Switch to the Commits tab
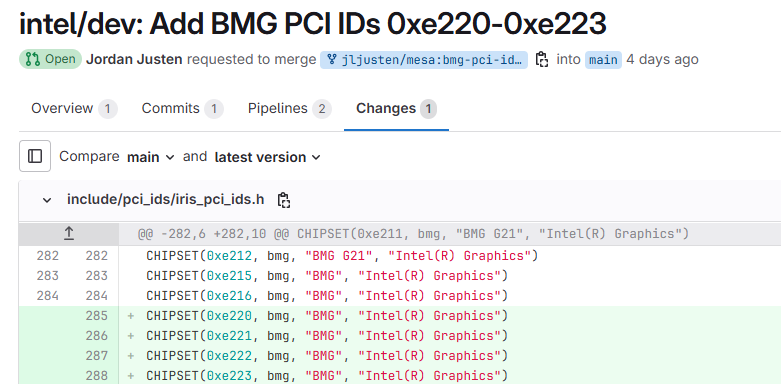 pos(182,109)
